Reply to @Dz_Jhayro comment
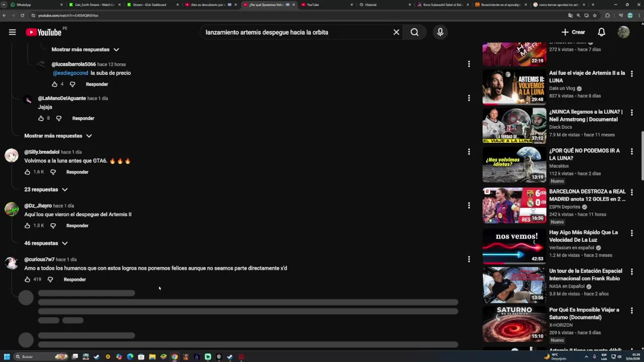This screenshot has height=362, width=644. tap(77, 226)
